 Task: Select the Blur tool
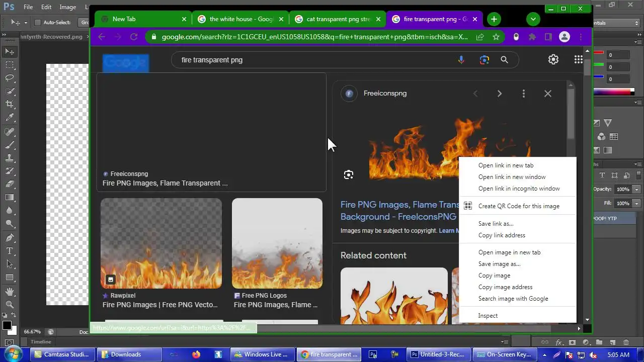click(x=10, y=210)
